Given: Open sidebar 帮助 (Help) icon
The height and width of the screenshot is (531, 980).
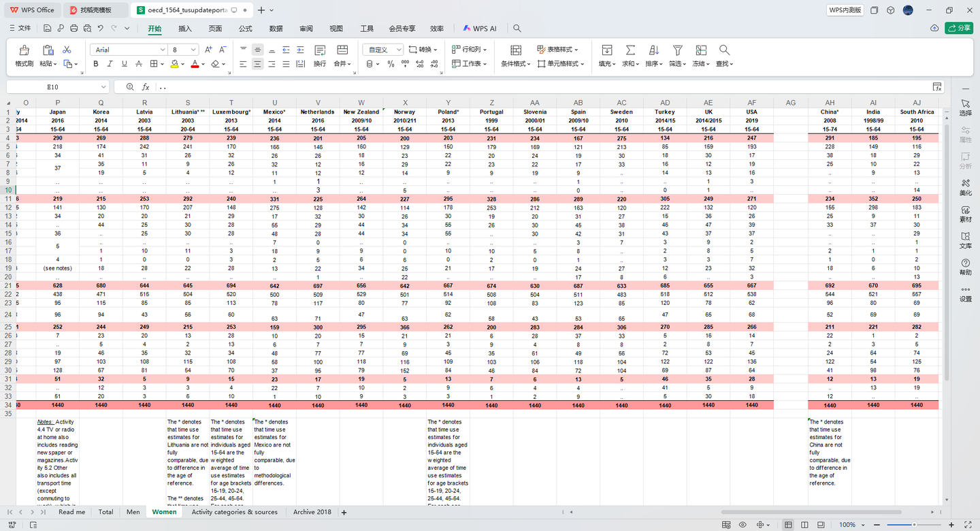Looking at the screenshot, I should coord(966,266).
